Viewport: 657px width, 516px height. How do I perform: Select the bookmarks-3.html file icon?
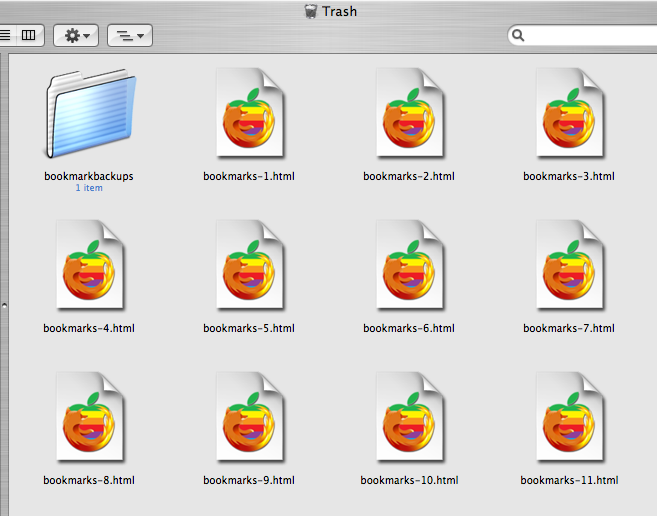pyautogui.click(x=570, y=113)
